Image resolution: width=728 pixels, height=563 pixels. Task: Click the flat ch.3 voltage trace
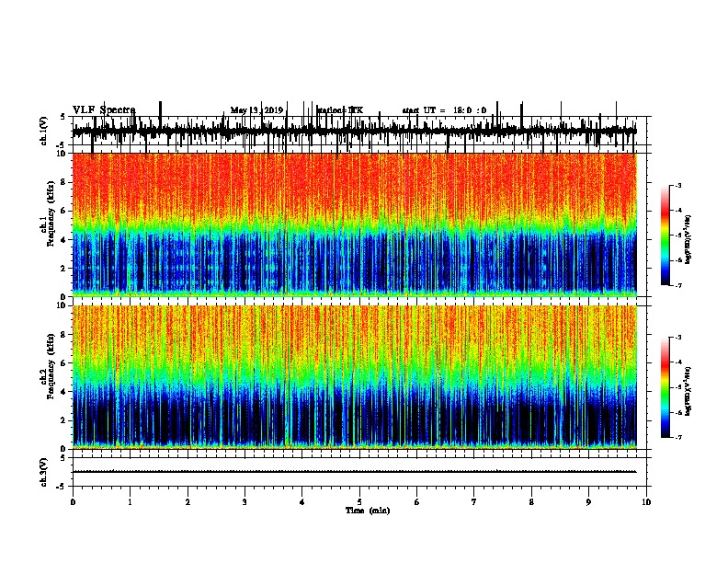tap(354, 472)
